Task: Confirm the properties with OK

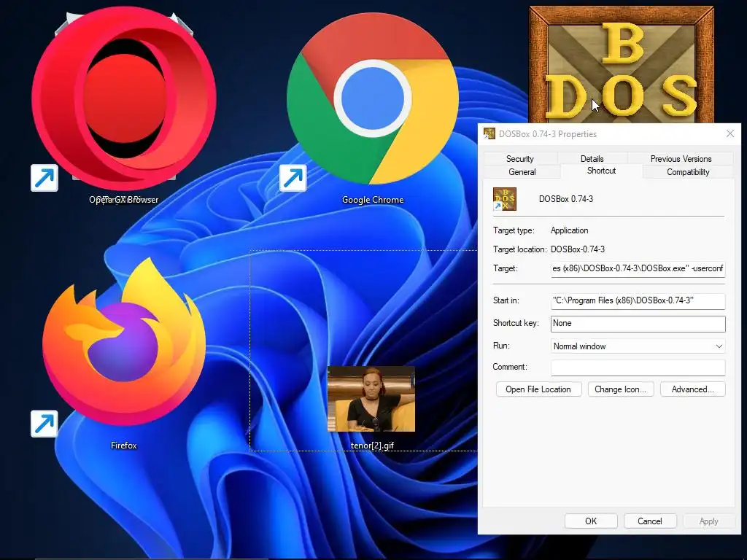Action: 591,521
